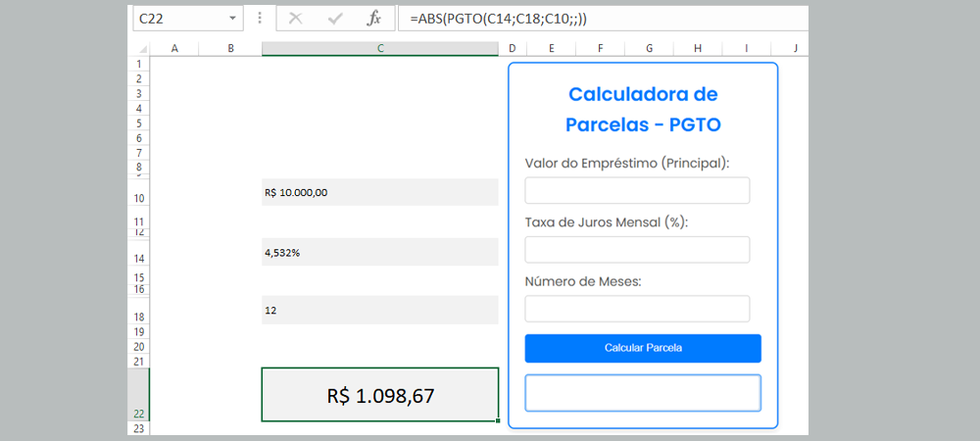Select column F header
Screen dimensions: 980x441
click(600, 49)
